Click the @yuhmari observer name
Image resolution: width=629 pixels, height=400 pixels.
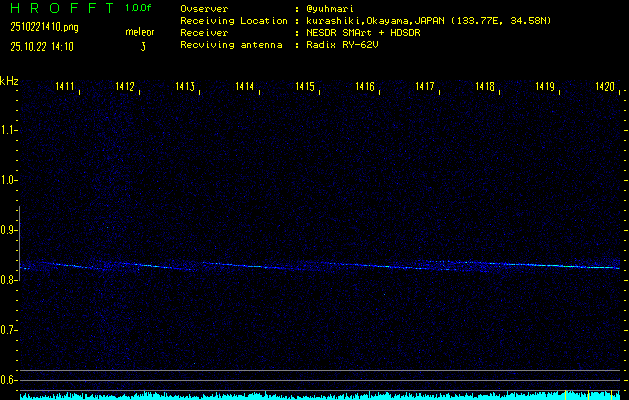pos(330,9)
